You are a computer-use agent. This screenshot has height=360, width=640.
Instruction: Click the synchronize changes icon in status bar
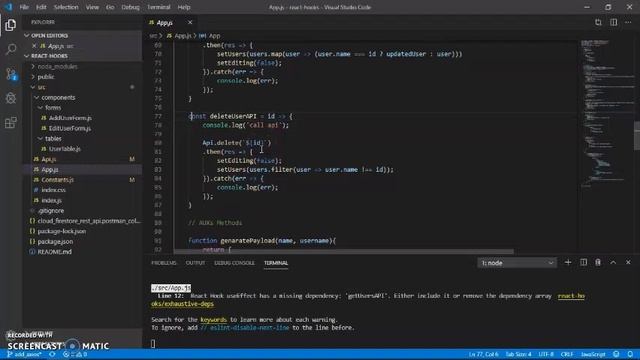coord(52,354)
